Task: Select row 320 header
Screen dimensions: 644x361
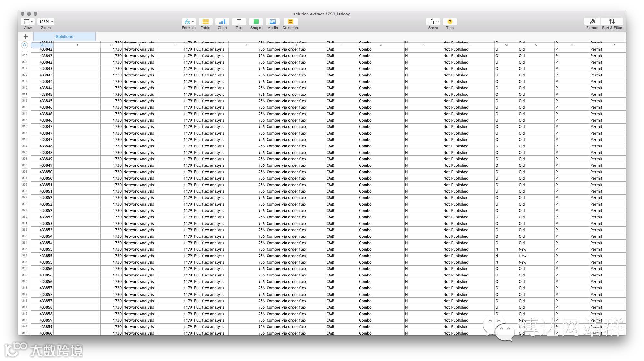Action: click(25, 152)
